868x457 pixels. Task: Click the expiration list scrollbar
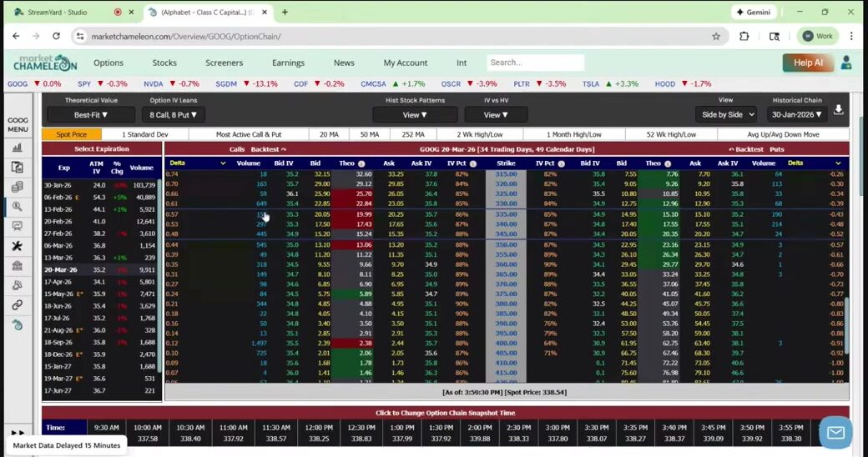[x=159, y=277]
